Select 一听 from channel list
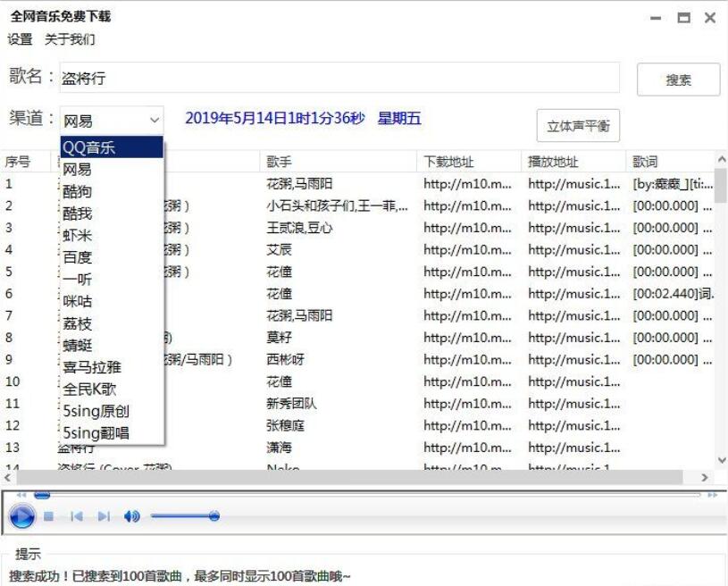728x586 pixels. point(112,279)
